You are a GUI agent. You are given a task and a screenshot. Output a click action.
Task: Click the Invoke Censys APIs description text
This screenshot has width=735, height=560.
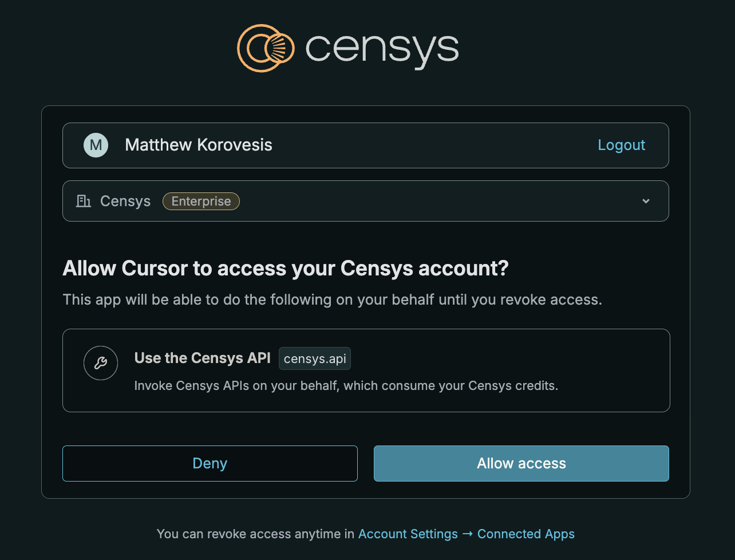click(346, 386)
